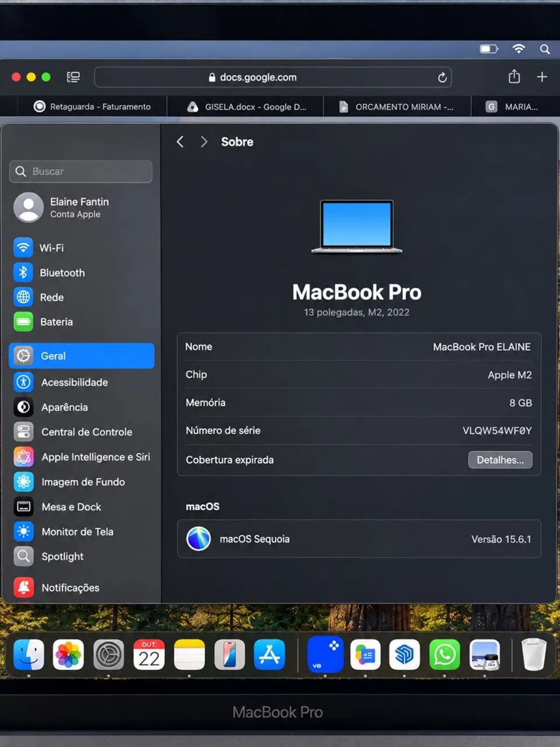
Task: Open iPhone Mirroring in Dock
Action: 229,654
